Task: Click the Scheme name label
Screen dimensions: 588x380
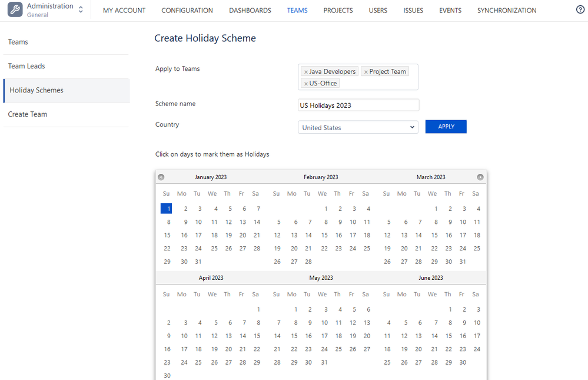Action: tap(175, 104)
